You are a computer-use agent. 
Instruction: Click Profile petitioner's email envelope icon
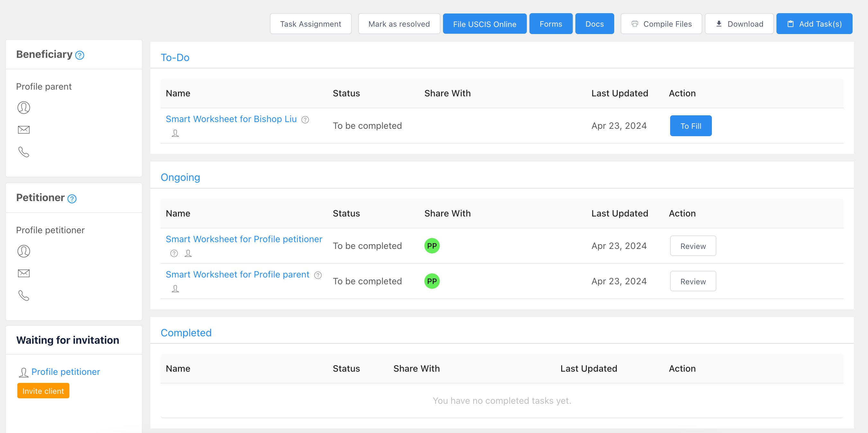coord(23,273)
